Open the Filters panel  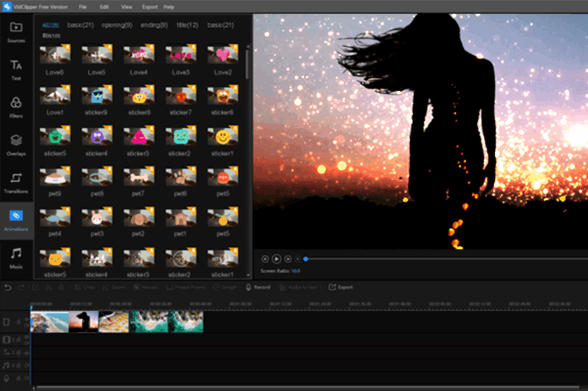pos(16,108)
